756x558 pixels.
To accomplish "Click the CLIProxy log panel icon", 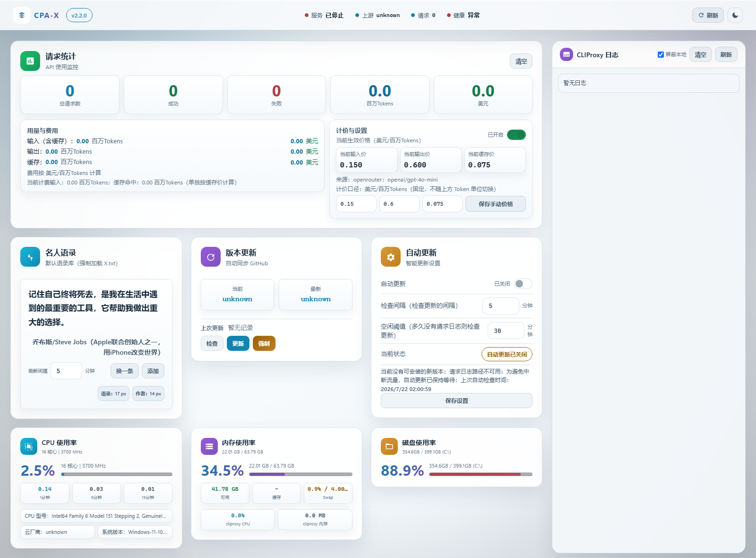I will coord(567,54).
